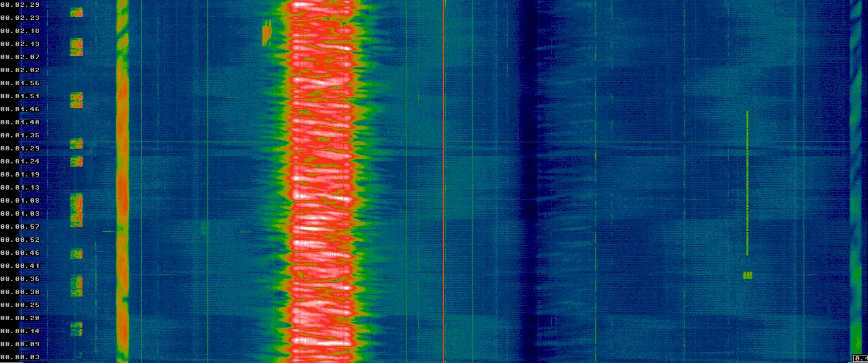Screen dimensions: 868x363
Task: Click the 00.01.29 timestamp label
Action: click(x=20, y=149)
